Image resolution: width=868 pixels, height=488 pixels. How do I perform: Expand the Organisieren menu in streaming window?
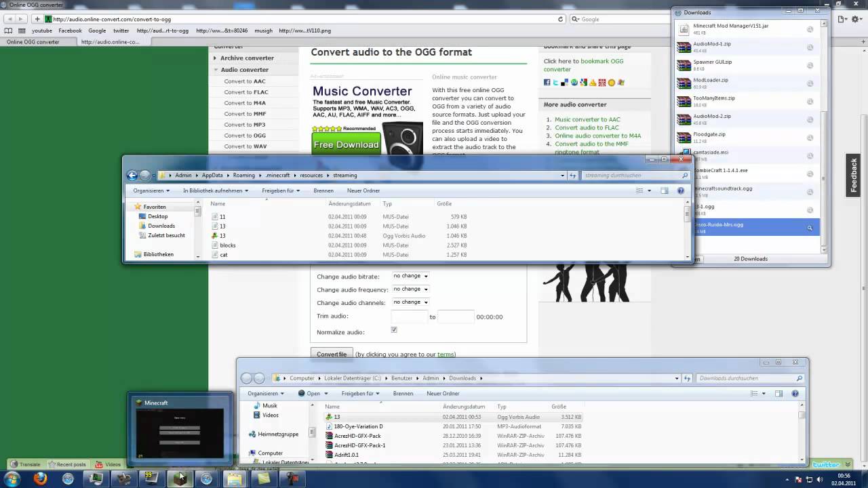click(151, 190)
